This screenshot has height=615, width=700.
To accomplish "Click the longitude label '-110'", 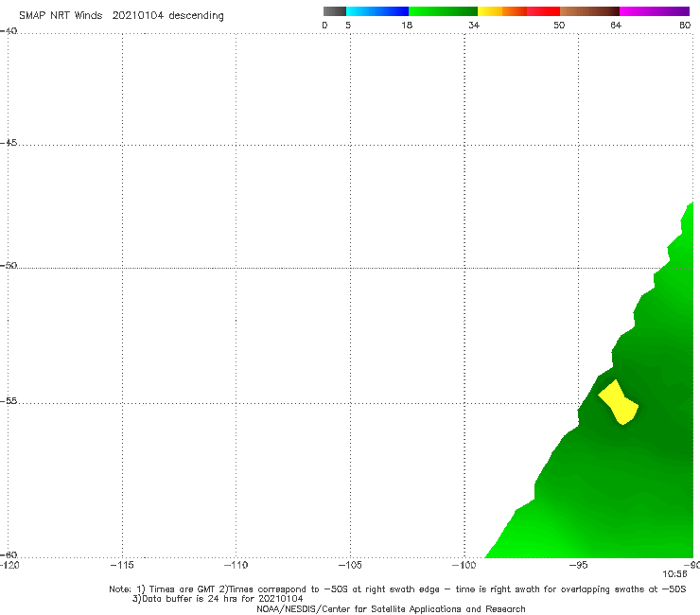I will pyautogui.click(x=236, y=565).
